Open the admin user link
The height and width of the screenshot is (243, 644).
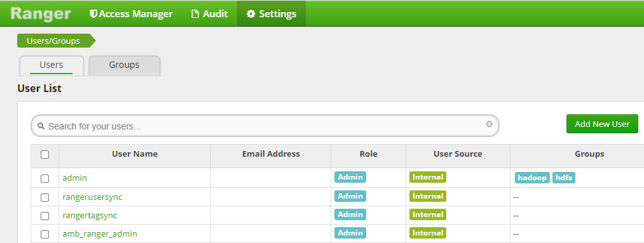[x=75, y=178]
